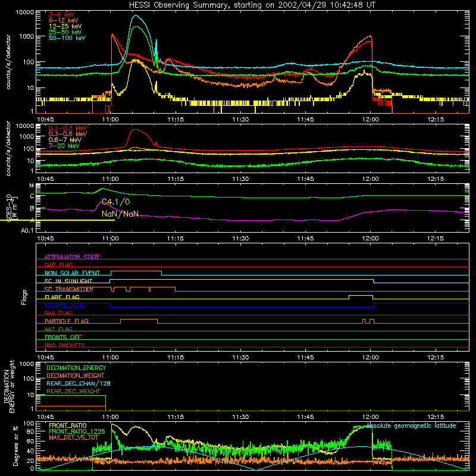Click the 0.3-0.8 MeV legend entry
The height and width of the screenshot is (476, 476).
68,134
